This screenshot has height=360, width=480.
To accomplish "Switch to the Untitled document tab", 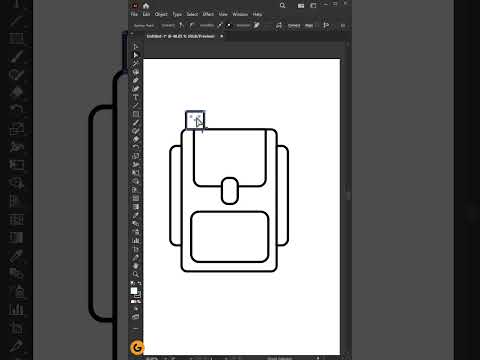I will [181, 36].
